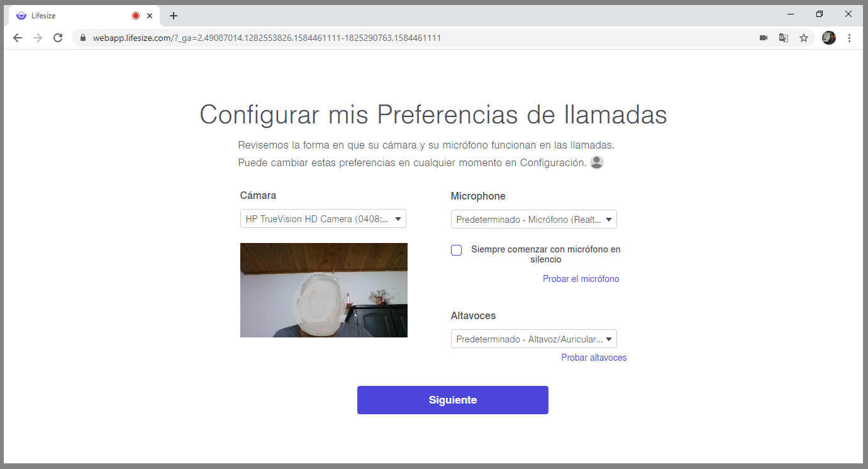868x469 pixels.
Task: Click the profile icon next to Configuración
Action: 597,162
